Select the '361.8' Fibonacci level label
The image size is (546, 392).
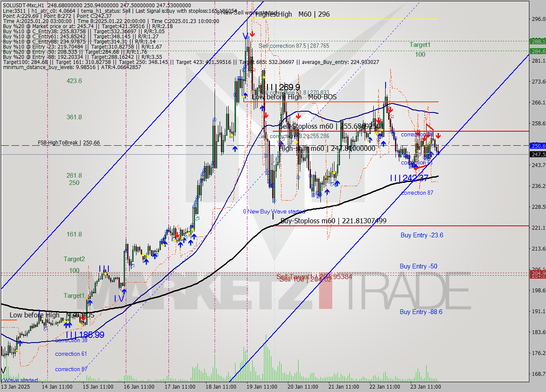tap(74, 117)
